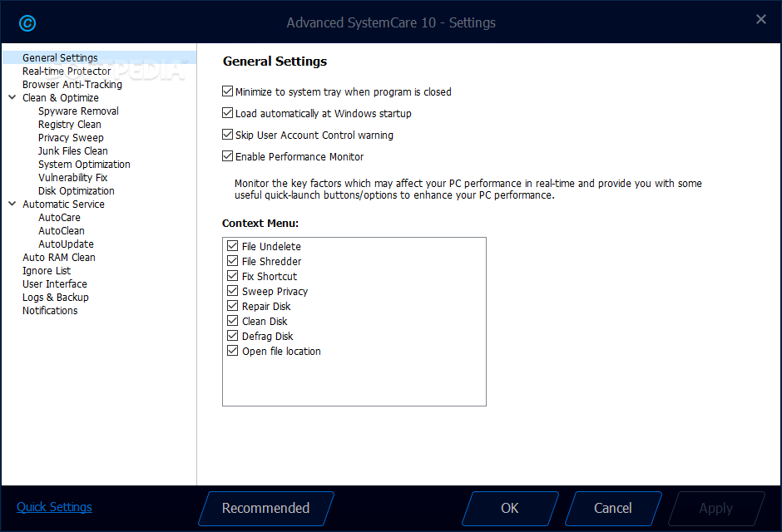Image resolution: width=782 pixels, height=532 pixels.
Task: Uncheck the Repair Disk option
Action: pos(232,306)
